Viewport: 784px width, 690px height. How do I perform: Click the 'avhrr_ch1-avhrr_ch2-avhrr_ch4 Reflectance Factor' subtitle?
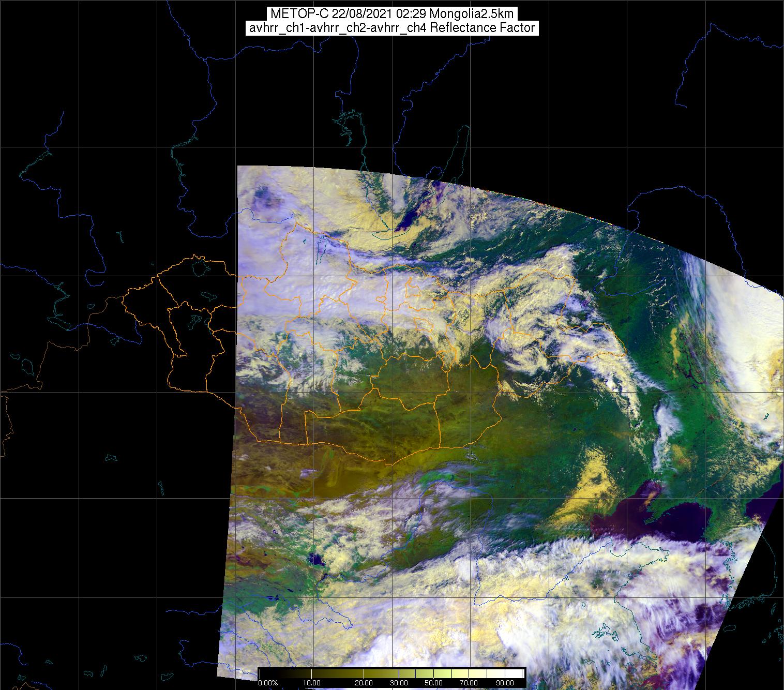(392, 28)
